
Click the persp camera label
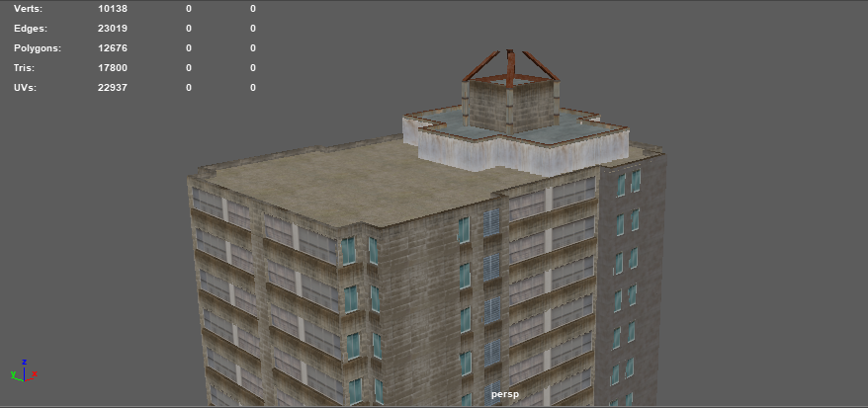tap(505, 395)
